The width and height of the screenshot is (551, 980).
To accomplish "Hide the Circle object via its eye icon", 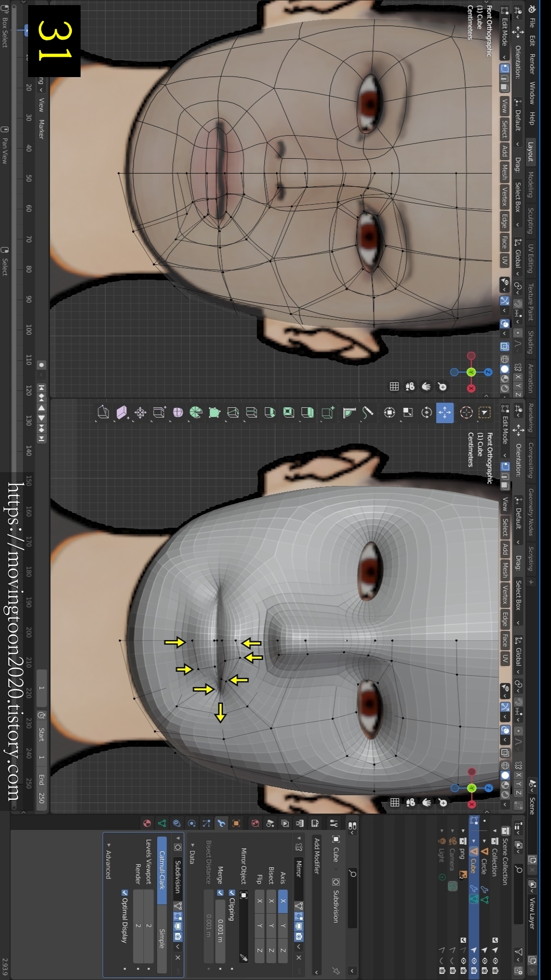I will 485,960.
